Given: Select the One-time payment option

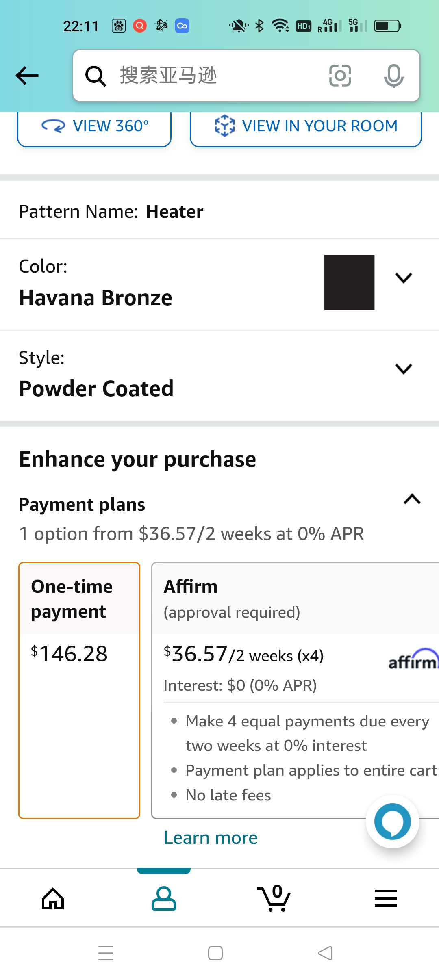Looking at the screenshot, I should pyautogui.click(x=79, y=690).
